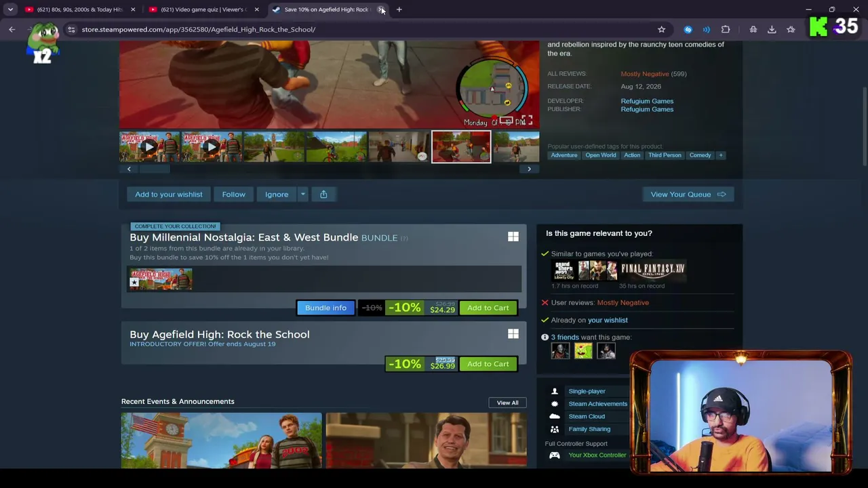868x488 pixels.
Task: Add Agefield High: Rock the School to cart
Action: [488, 364]
